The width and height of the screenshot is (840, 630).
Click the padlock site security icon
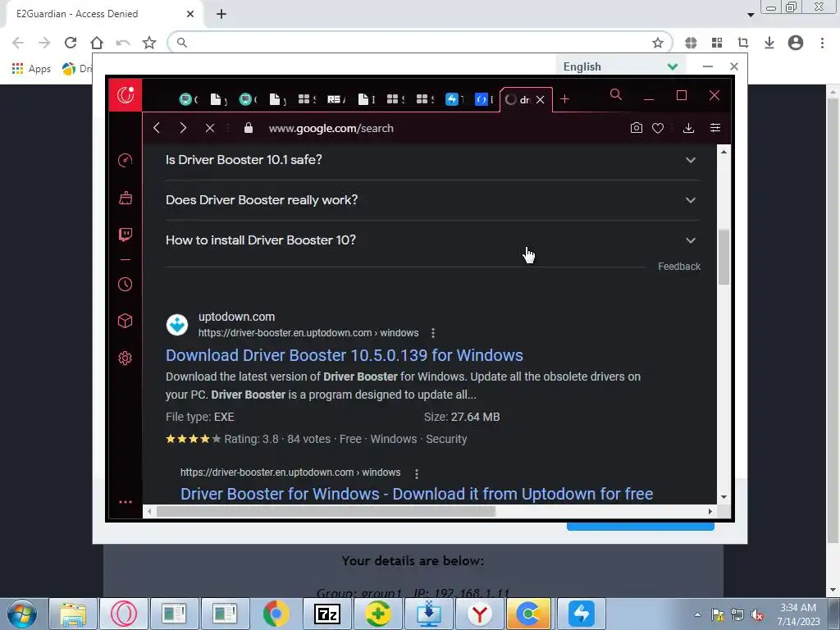pos(248,128)
